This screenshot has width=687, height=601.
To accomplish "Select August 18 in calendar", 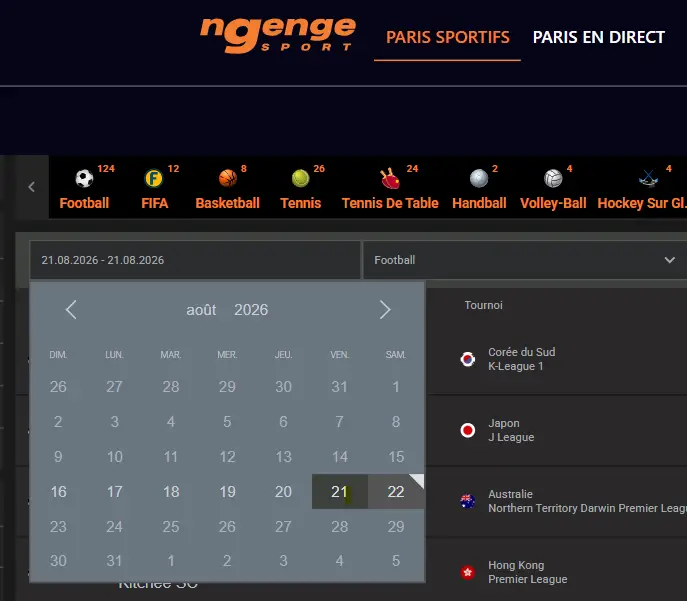I will pyautogui.click(x=171, y=491).
